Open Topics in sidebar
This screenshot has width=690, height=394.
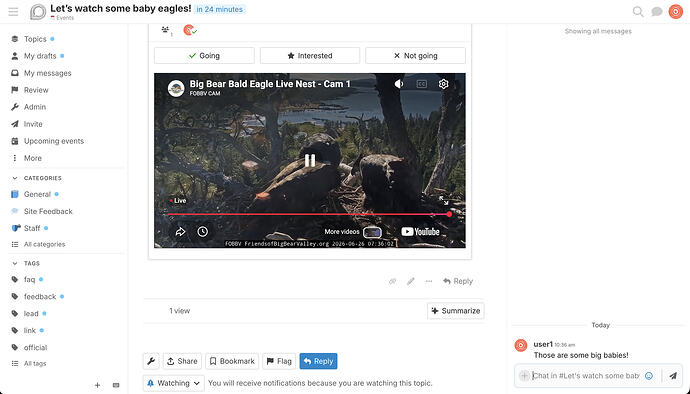[35, 39]
